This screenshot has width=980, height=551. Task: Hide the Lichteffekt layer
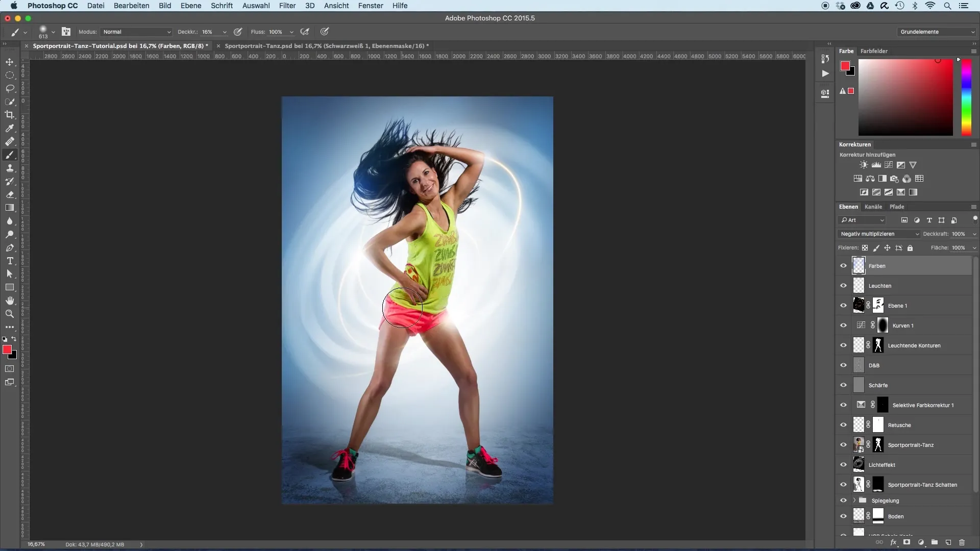[843, 464]
